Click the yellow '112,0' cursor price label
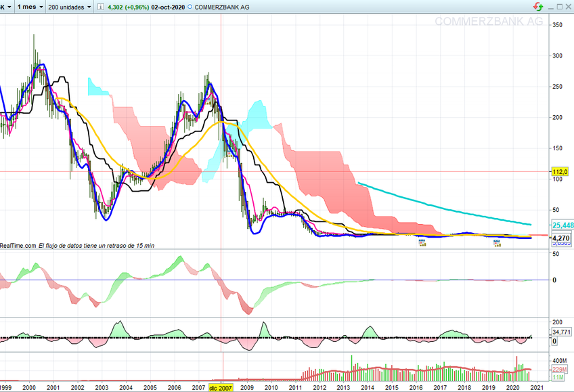This screenshot has height=392, width=574. [x=560, y=172]
